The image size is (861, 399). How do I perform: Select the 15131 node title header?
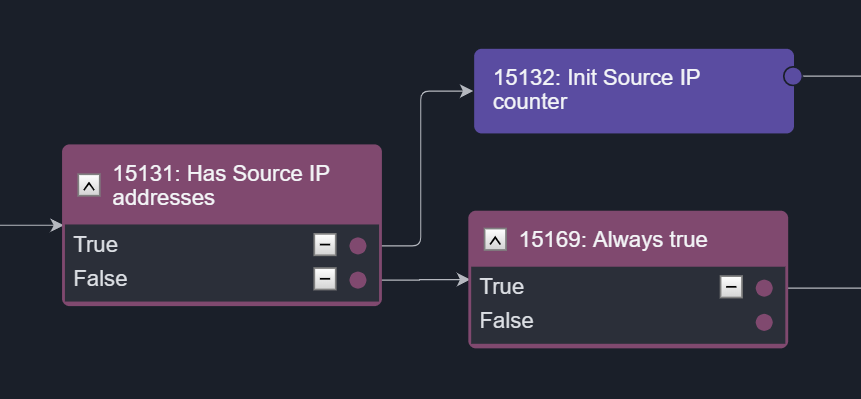(x=222, y=185)
